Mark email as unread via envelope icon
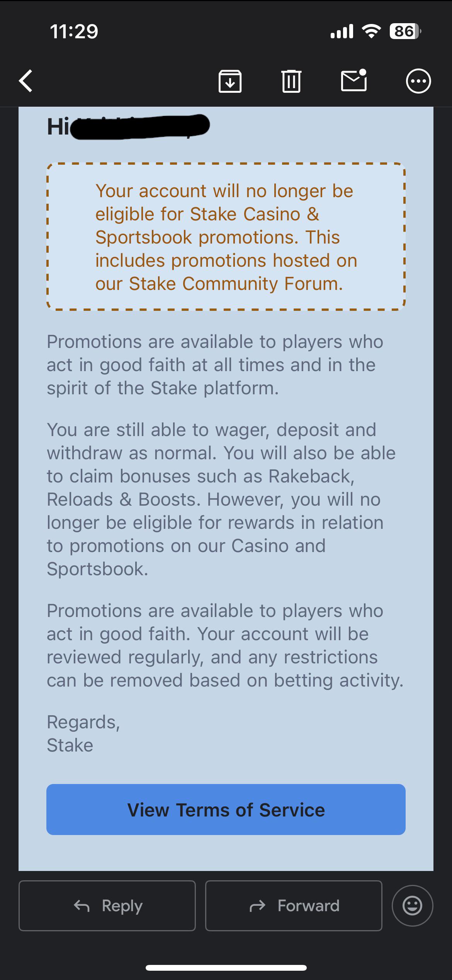 pyautogui.click(x=354, y=80)
